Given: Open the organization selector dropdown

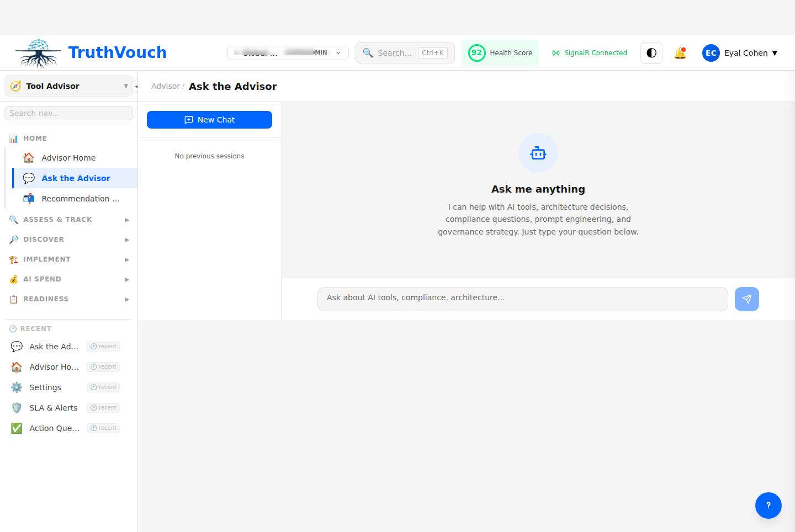Looking at the screenshot, I should 288,53.
